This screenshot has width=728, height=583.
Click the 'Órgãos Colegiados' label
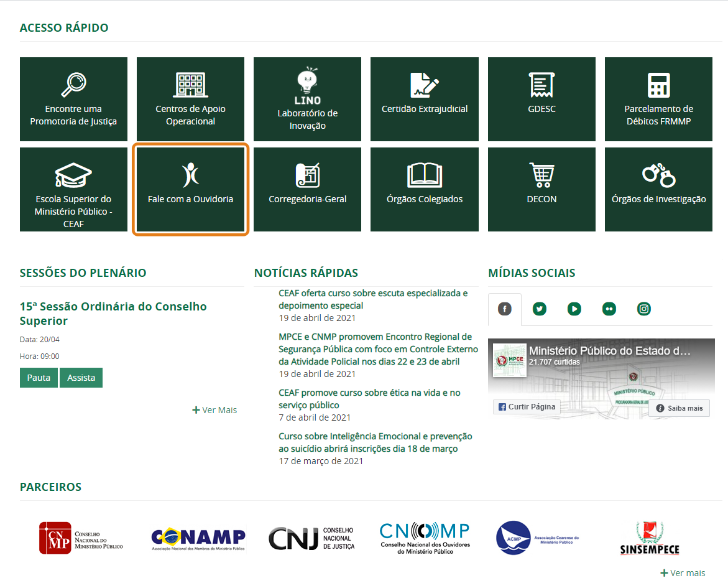pos(425,199)
